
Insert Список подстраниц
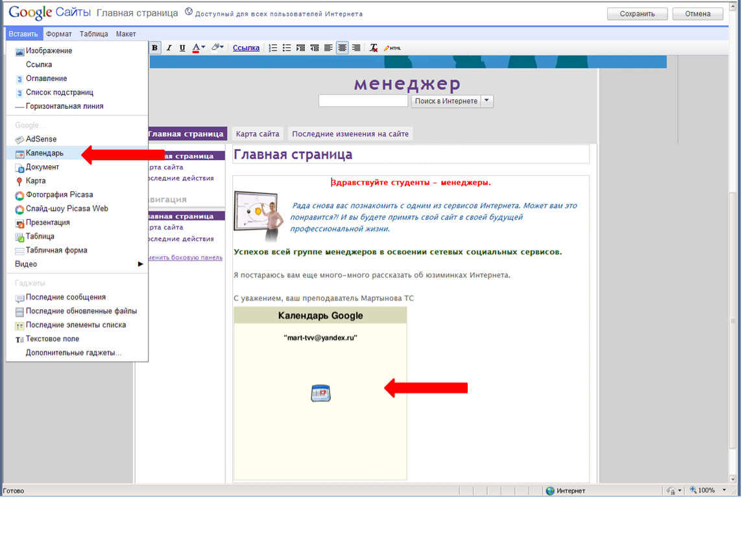tap(77, 92)
